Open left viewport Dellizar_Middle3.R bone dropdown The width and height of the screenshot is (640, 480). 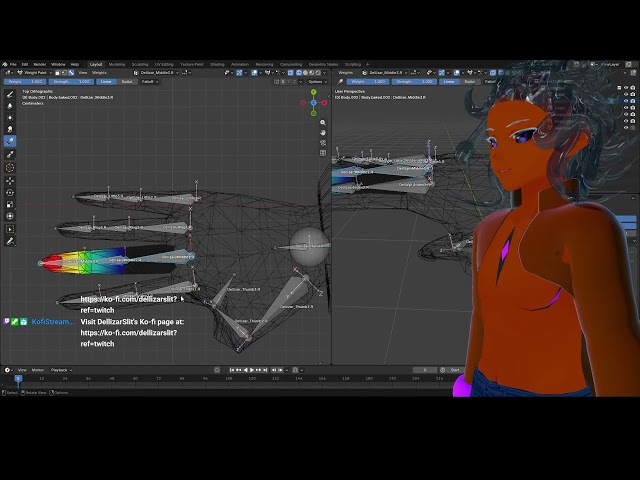coord(156,73)
